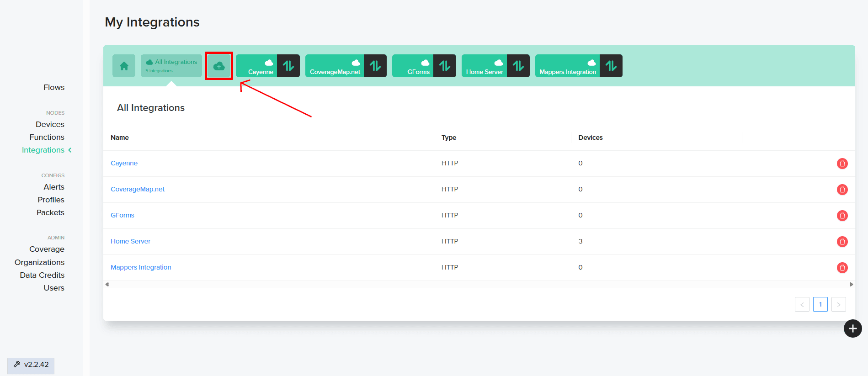Click the HTTP type cell in Mappers Integration row

(x=450, y=267)
